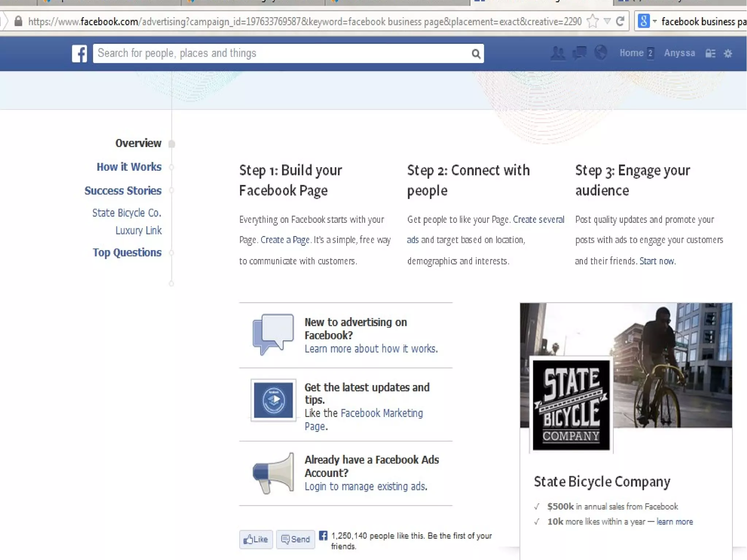Viewport: 747px width, 560px height.
Task: Open the messages icon
Action: pos(579,53)
